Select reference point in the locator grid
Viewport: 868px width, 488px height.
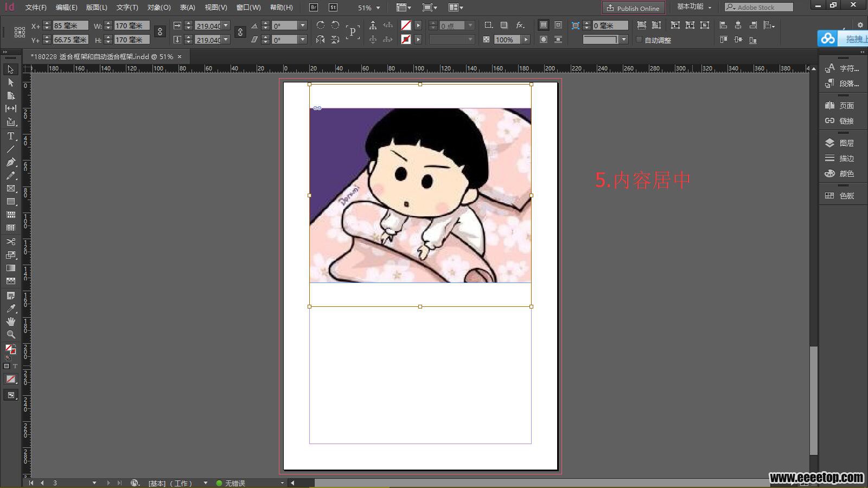click(x=20, y=32)
